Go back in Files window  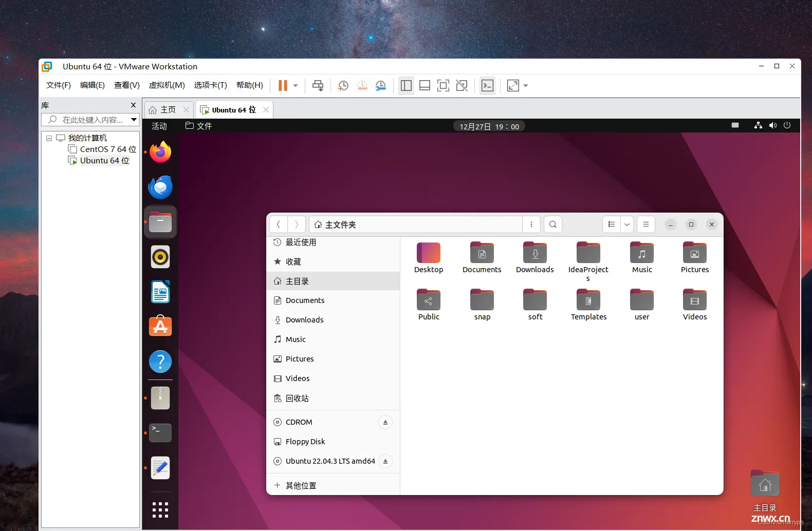tap(279, 224)
